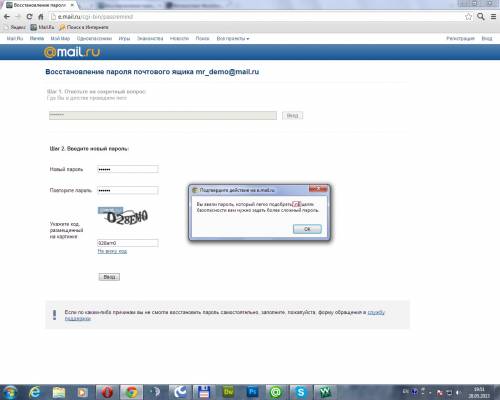500x400 pixels.
Task: Launch Photoshop from the taskbar
Action: (x=252, y=392)
